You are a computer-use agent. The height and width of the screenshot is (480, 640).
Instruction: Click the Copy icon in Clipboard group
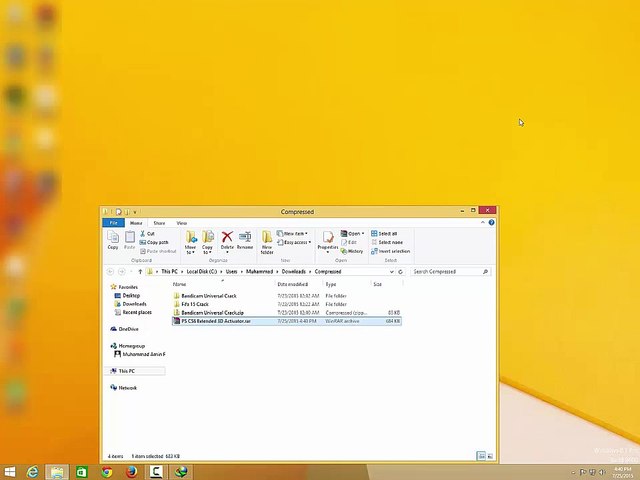[113, 240]
